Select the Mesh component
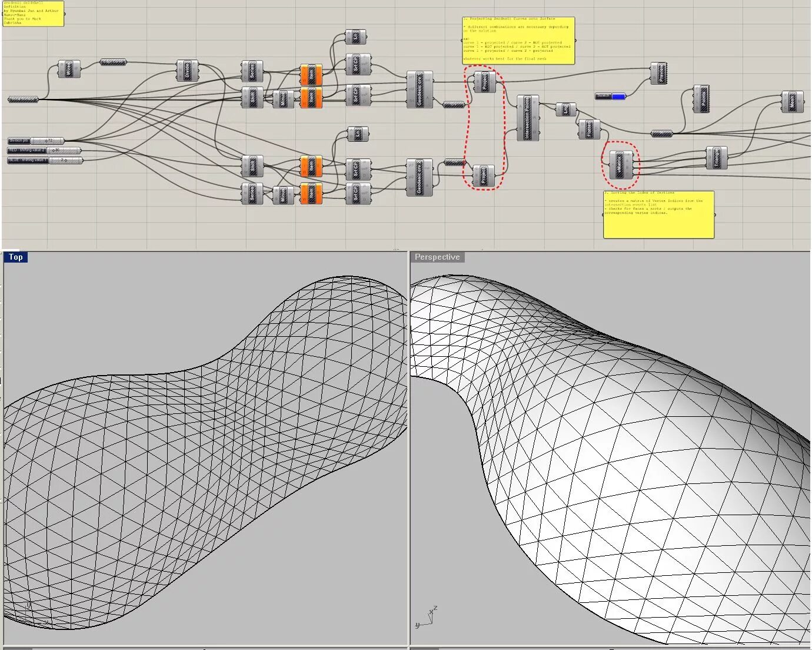The height and width of the screenshot is (650, 812). pos(793,102)
